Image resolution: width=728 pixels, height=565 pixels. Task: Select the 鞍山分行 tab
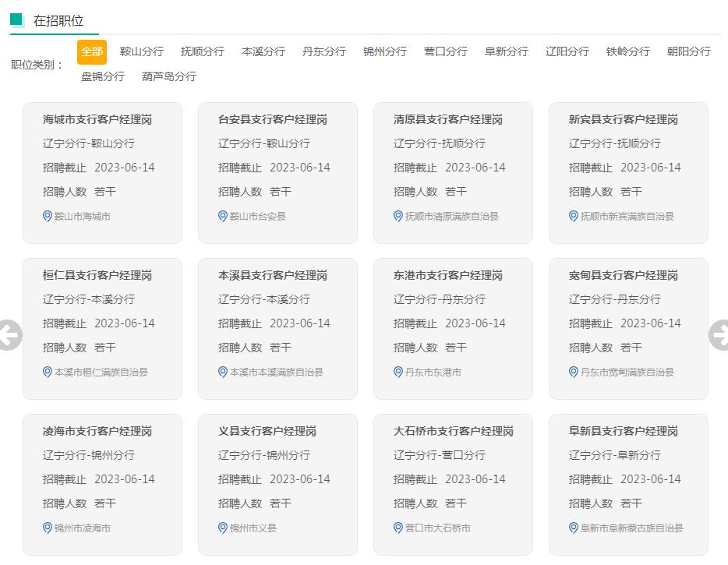coord(141,51)
